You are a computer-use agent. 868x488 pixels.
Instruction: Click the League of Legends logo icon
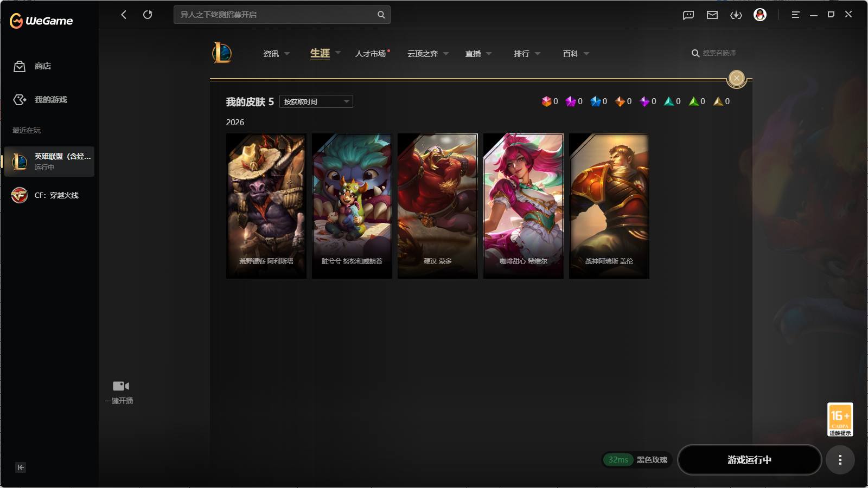pyautogui.click(x=222, y=53)
